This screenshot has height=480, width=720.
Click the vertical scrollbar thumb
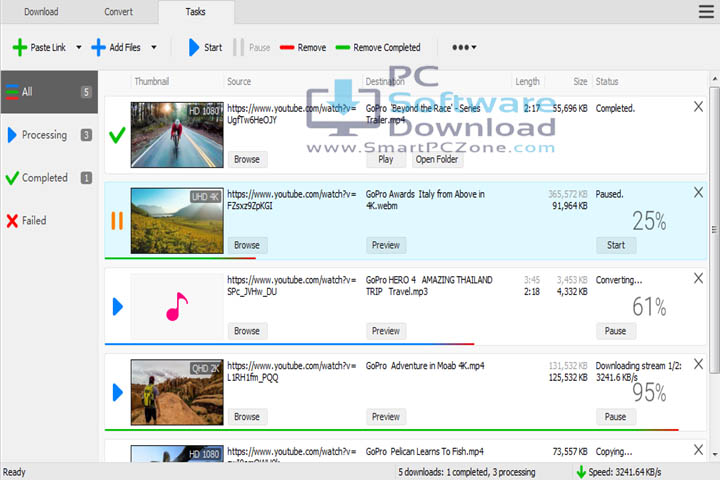715,230
